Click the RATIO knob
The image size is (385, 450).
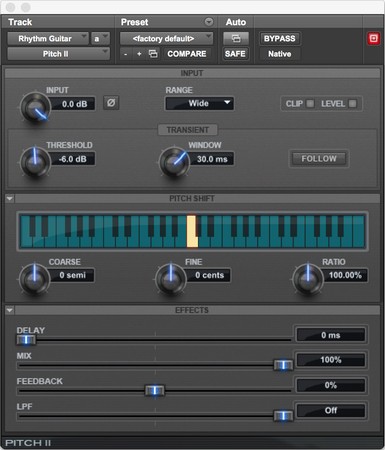click(308, 279)
